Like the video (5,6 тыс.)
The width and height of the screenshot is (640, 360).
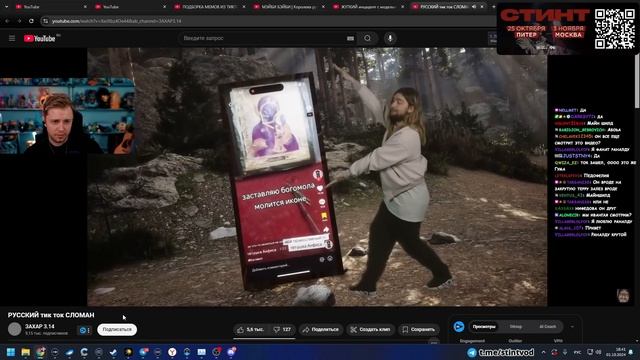point(251,329)
